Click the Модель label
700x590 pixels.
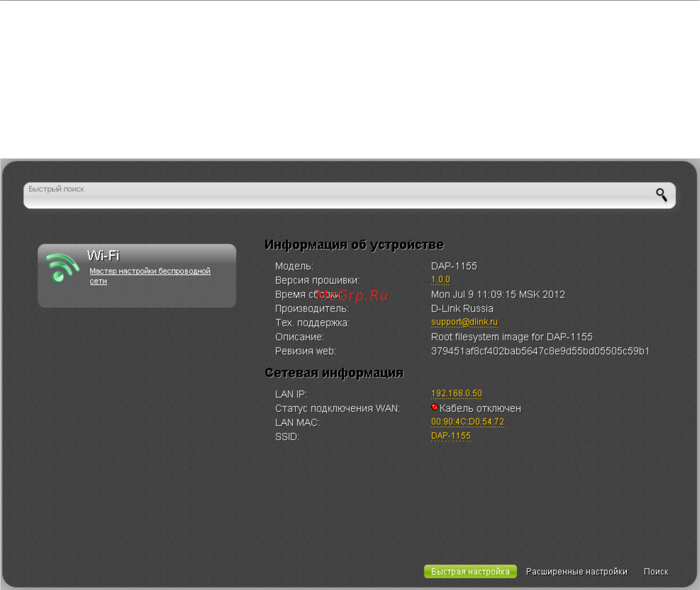pos(294,266)
